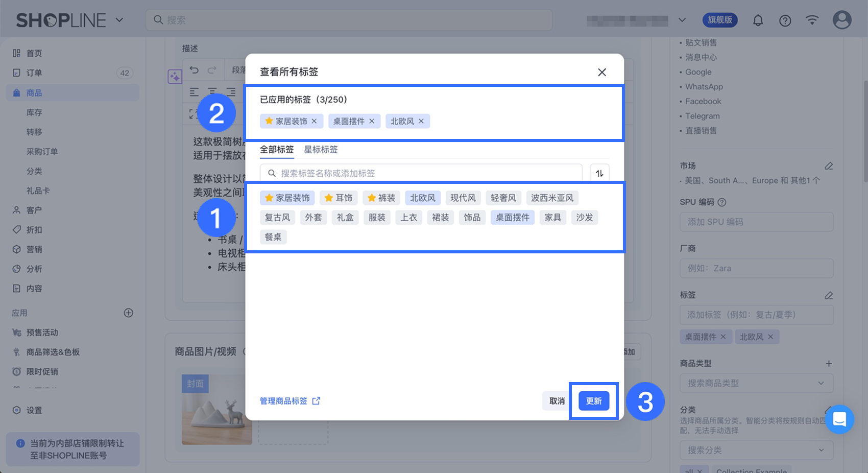This screenshot has width=868, height=473.
Task: Open 搜索分类 dropdown
Action: point(757,450)
